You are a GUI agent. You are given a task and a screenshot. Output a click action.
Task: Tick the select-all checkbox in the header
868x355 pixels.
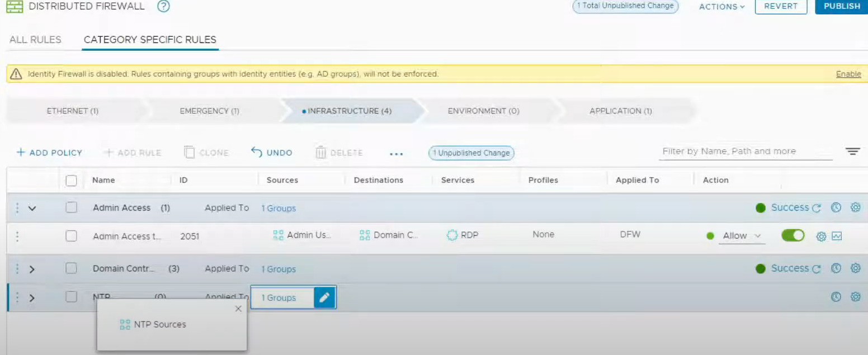[x=71, y=180]
